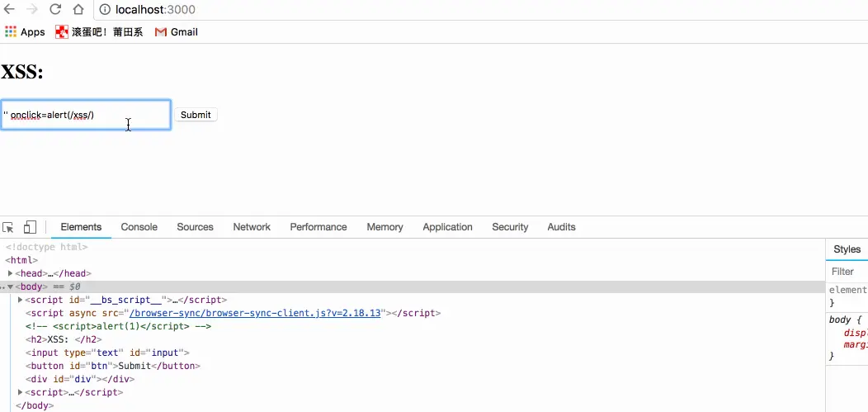This screenshot has width=868, height=412.
Task: Open the browser home page icon
Action: [78, 9]
